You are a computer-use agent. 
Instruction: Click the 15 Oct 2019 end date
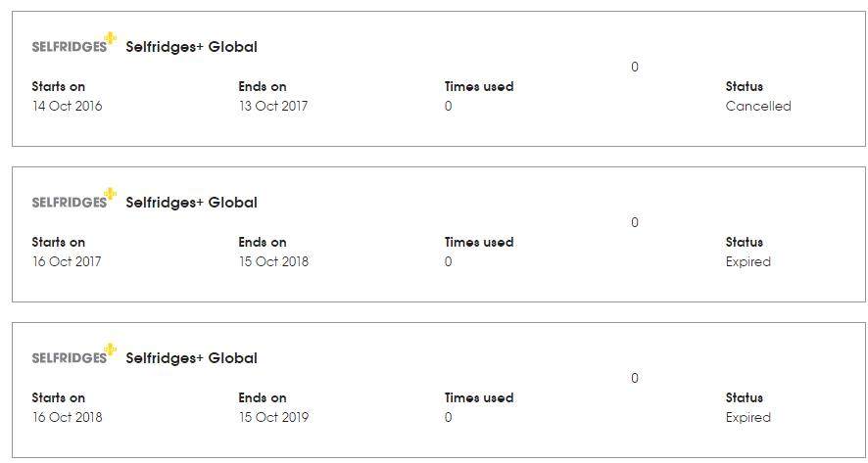[273, 417]
